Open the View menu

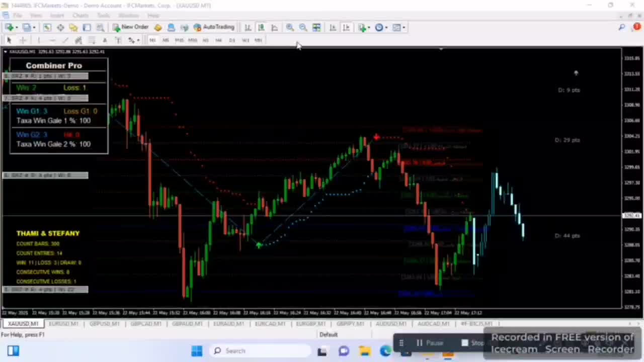[x=36, y=16]
